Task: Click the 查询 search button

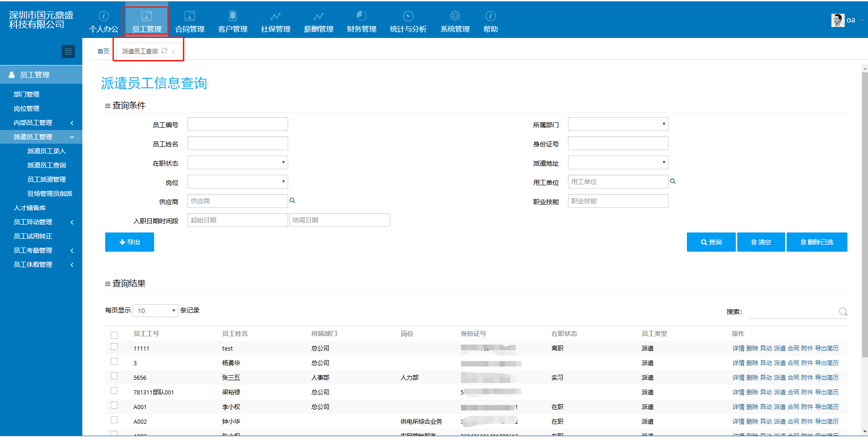Action: 711,242
